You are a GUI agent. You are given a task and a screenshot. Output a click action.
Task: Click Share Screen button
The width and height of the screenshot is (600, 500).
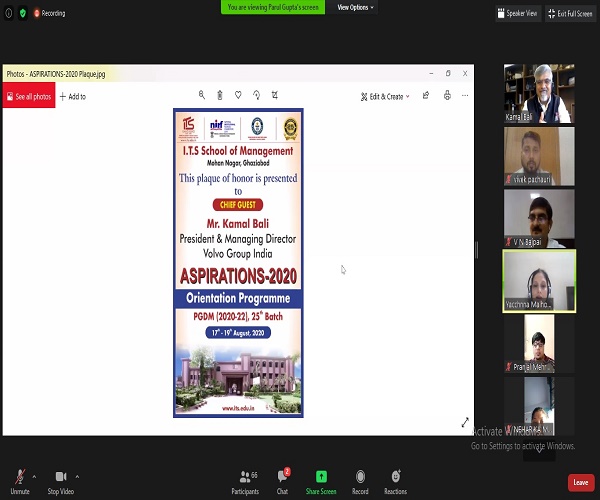[x=321, y=482]
